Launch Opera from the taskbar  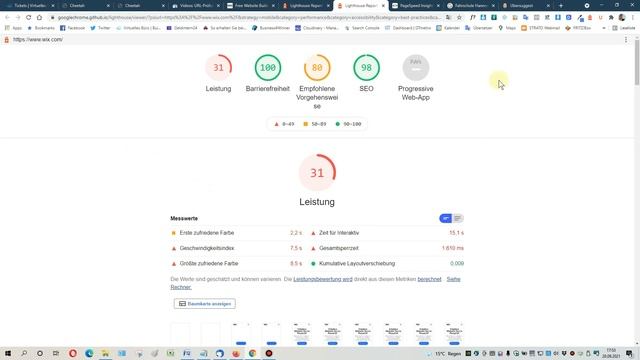[x=73, y=353]
